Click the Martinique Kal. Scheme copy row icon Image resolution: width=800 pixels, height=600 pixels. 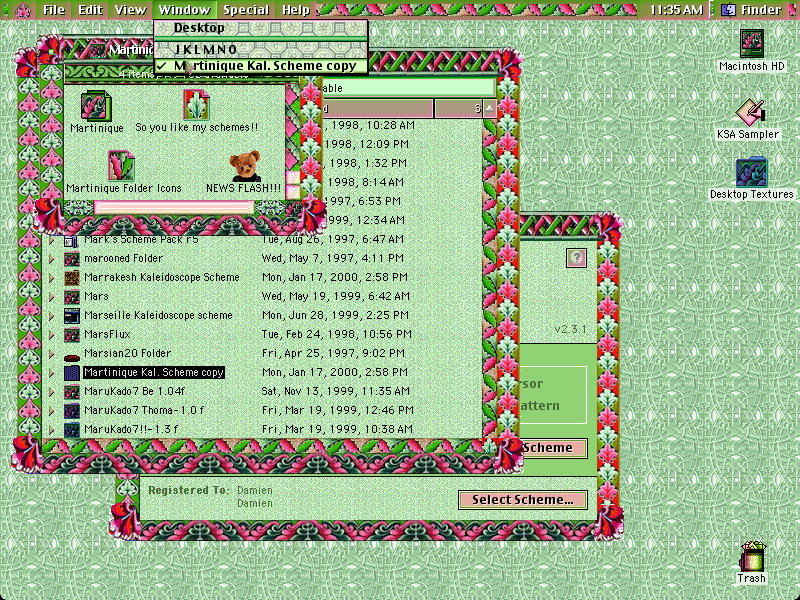pos(71,372)
